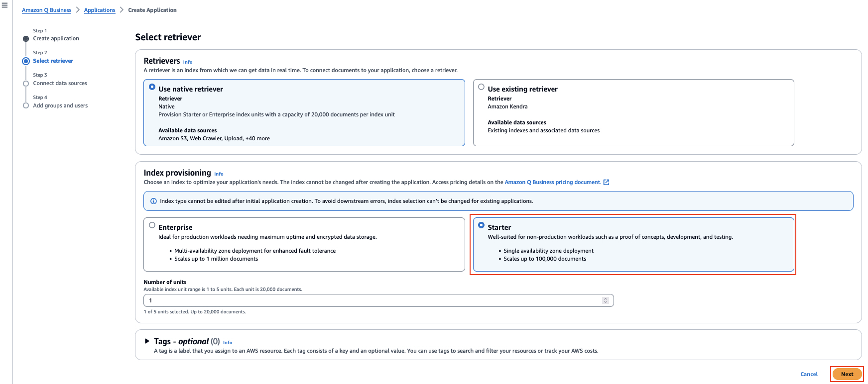Click "Single availability zone deployment" bullet
The image size is (868, 384).
point(548,251)
